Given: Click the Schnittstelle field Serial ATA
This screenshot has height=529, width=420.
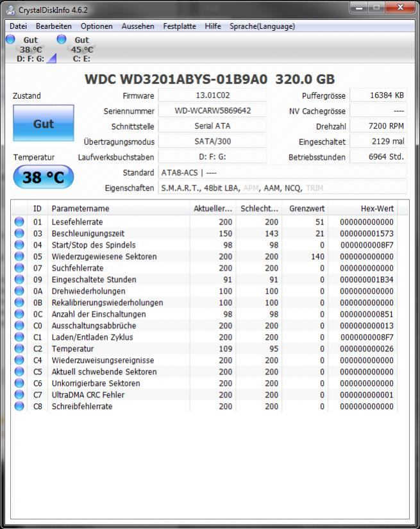Looking at the screenshot, I should 212,126.
